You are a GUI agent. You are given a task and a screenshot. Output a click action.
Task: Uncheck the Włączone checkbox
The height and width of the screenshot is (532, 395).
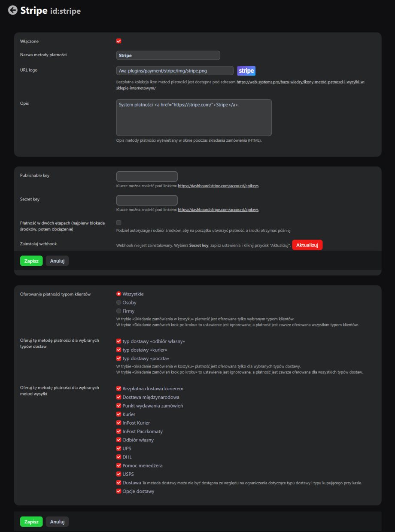(119, 41)
